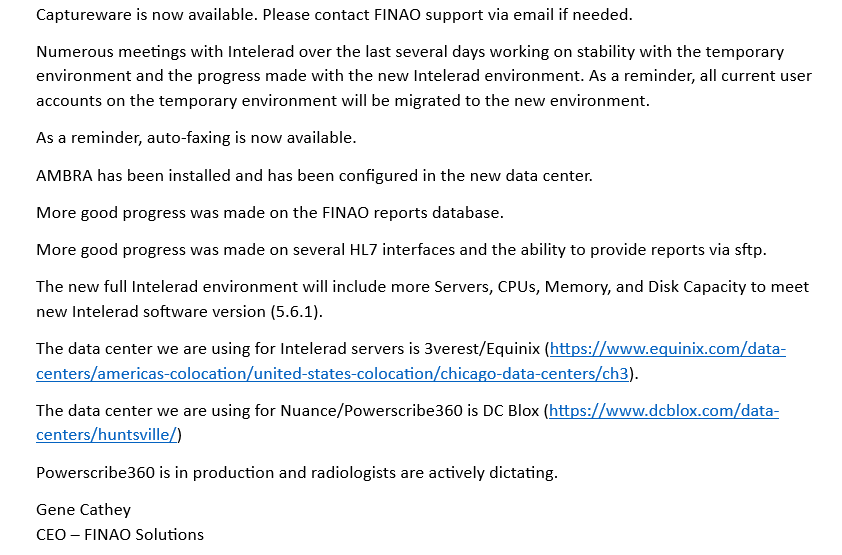Place cursor in the auto-faxing reminder line
The image size is (842, 555).
196,138
